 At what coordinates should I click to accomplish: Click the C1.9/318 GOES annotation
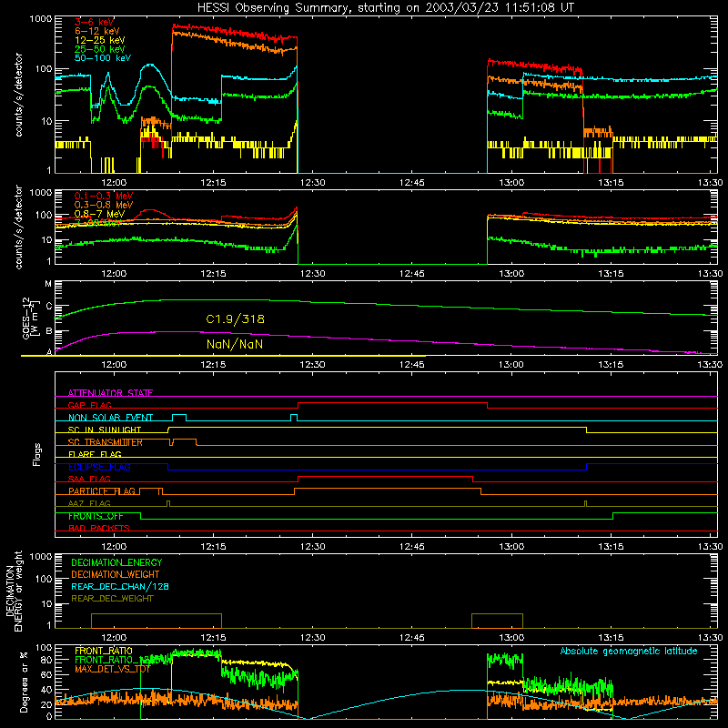coord(236,319)
